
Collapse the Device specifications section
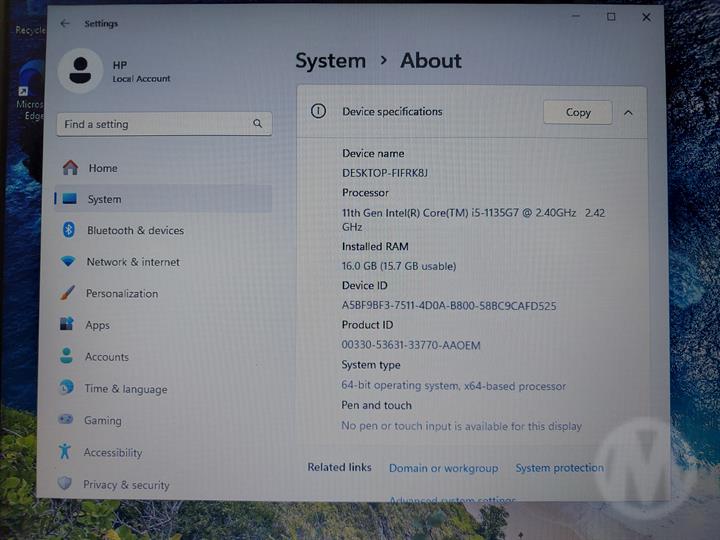coord(628,113)
